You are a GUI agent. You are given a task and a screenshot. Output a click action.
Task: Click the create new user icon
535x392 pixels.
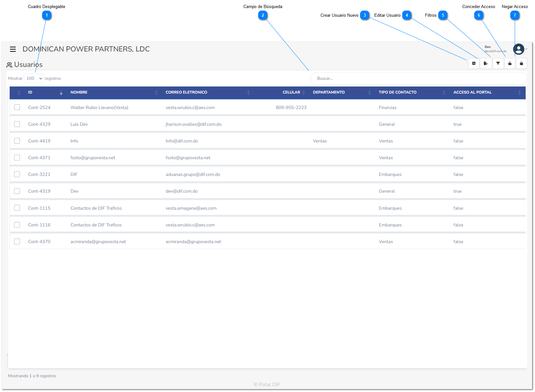(474, 63)
